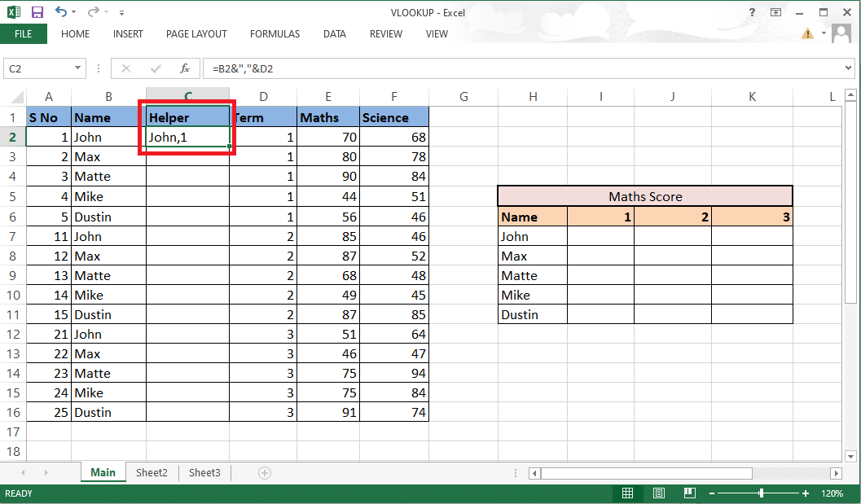This screenshot has width=861, height=504.
Task: Switch to the PAGE LAYOUT tab
Action: [196, 34]
